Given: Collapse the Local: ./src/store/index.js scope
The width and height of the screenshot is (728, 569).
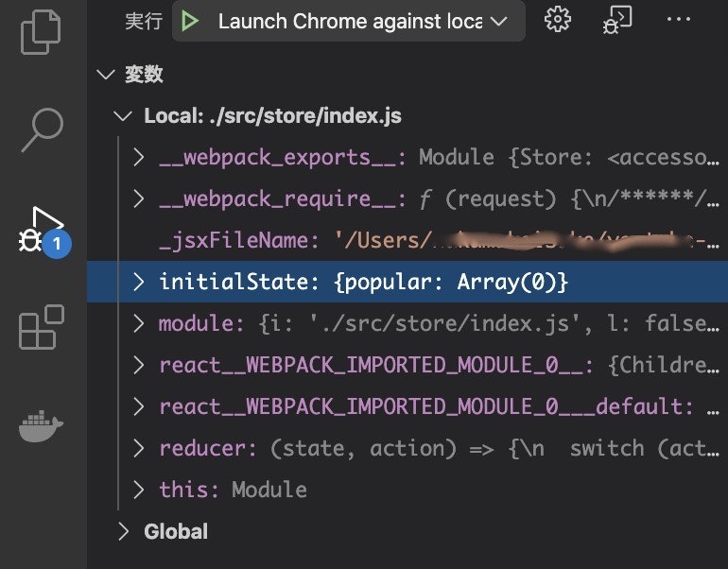Looking at the screenshot, I should tap(123, 116).
